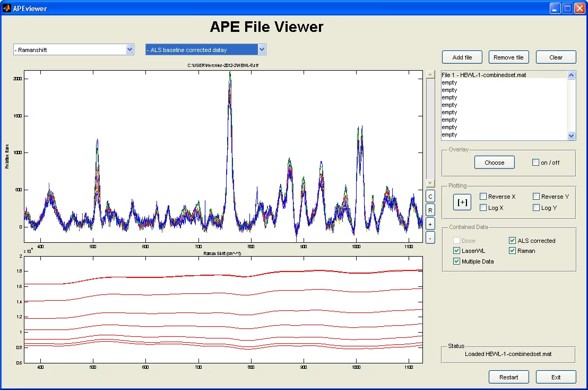This screenshot has width=588, height=390.
Task: Enable the Log X checkbox
Action: point(483,208)
